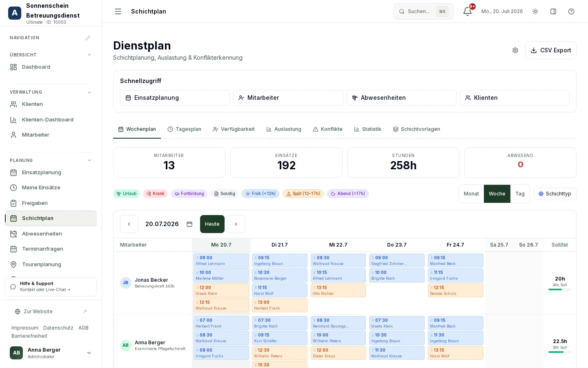Open Dashboard in sidebar
Image resolution: width=588 pixels, height=368 pixels.
(51, 67)
